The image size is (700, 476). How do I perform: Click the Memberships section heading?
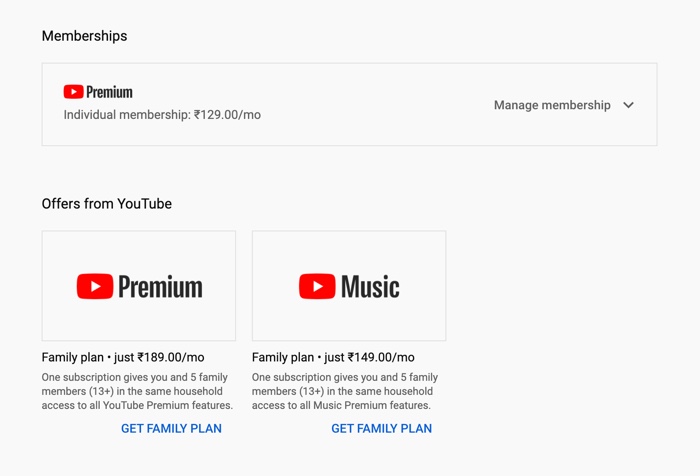84,36
